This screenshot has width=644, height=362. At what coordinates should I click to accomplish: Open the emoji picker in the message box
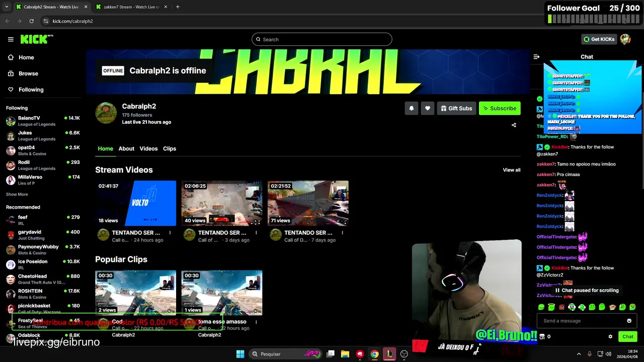[629, 321]
